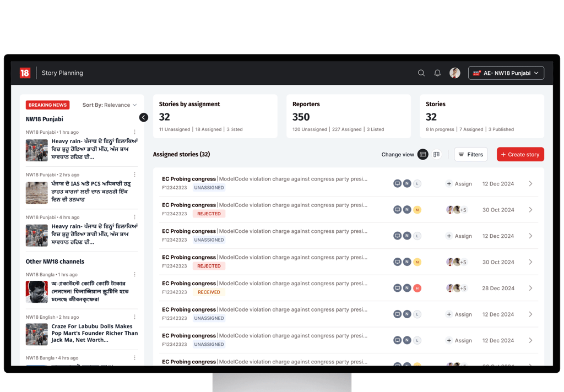
Task: Click the RECEIVED status tag
Action: point(209,292)
